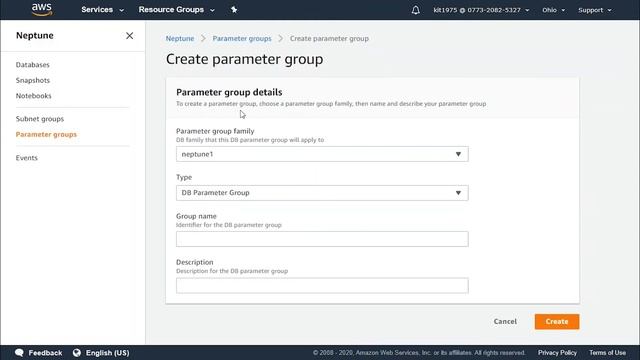Go to Databases in the sidebar

(x=33, y=65)
